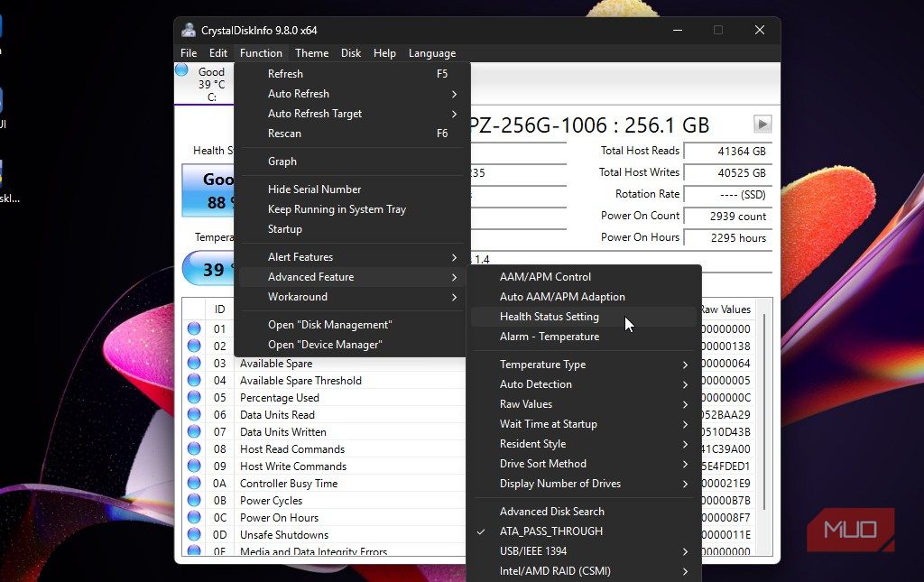This screenshot has width=924, height=582.
Task: Click the status orb for Controller Busy Time
Action: pyautogui.click(x=194, y=483)
